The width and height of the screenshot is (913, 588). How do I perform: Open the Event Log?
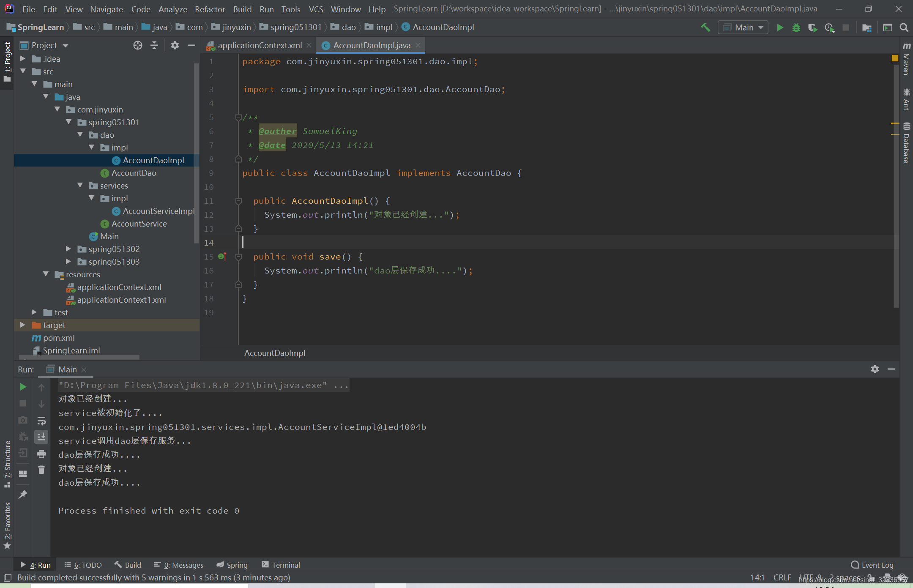coord(872,565)
